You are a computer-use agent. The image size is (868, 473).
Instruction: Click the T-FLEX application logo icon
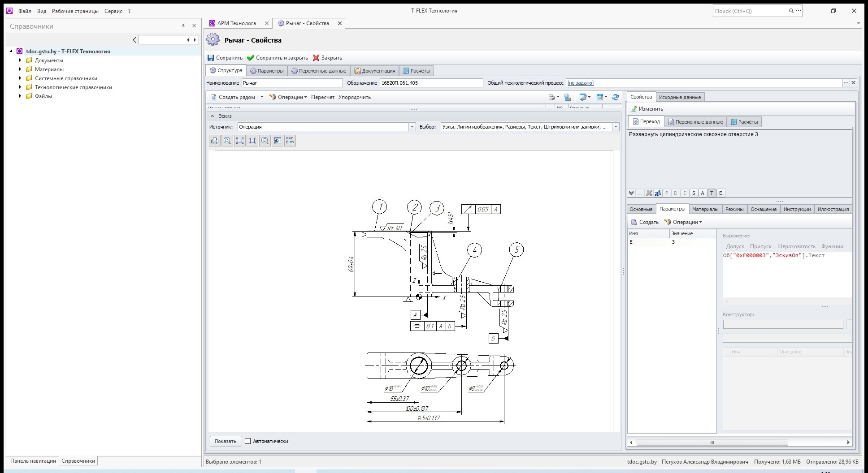pyautogui.click(x=9, y=11)
